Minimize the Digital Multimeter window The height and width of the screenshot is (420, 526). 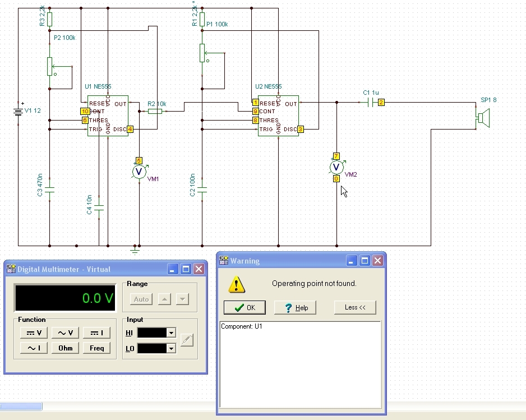pyautogui.click(x=172, y=269)
